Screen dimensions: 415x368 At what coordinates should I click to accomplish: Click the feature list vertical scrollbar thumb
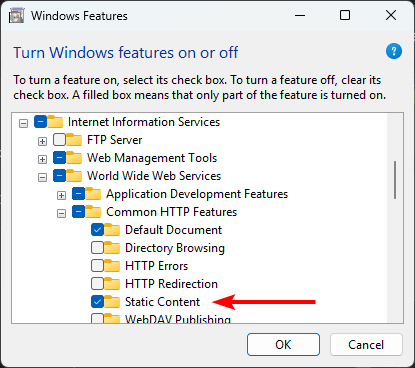pos(395,180)
